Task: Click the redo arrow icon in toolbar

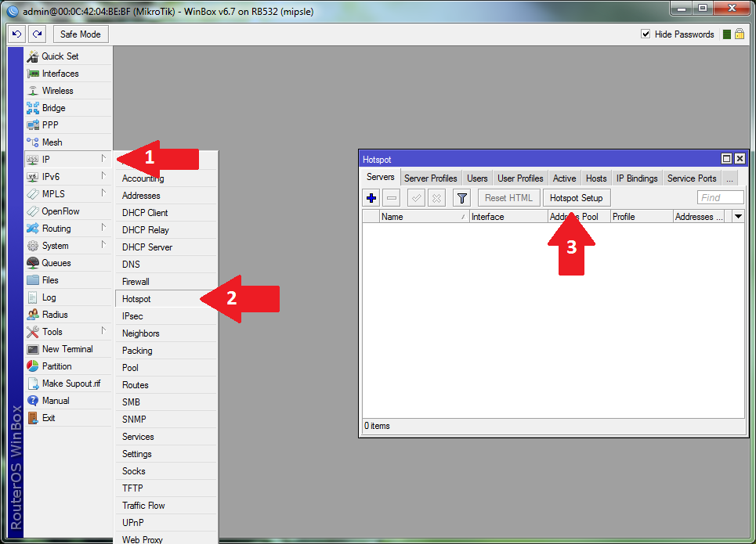Action: pos(37,34)
